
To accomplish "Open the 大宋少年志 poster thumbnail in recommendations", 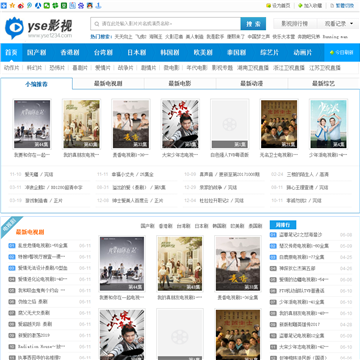I will (x=180, y=124).
